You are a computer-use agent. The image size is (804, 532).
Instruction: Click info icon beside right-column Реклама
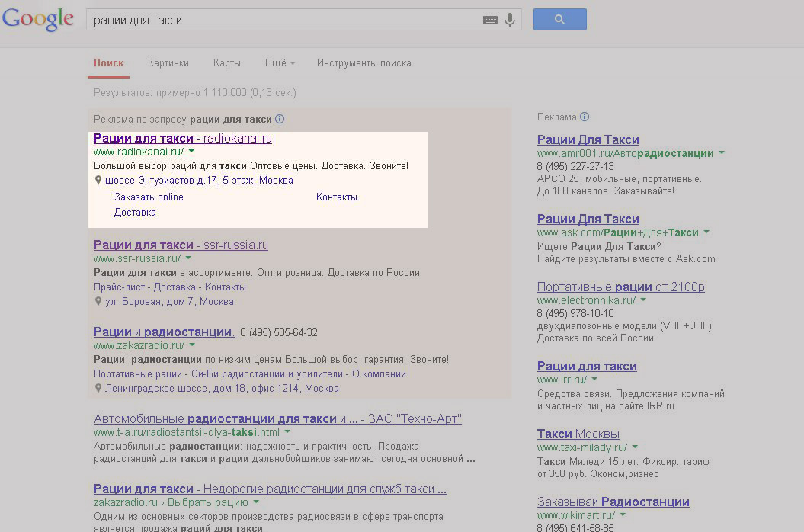coord(585,117)
